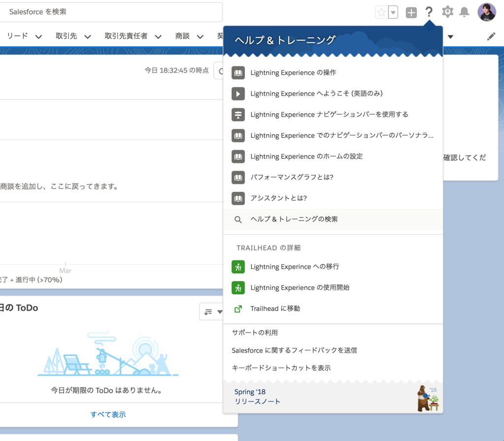Open Lightning Experience の使用開始 trail
This screenshot has height=441, width=504.
(300, 287)
